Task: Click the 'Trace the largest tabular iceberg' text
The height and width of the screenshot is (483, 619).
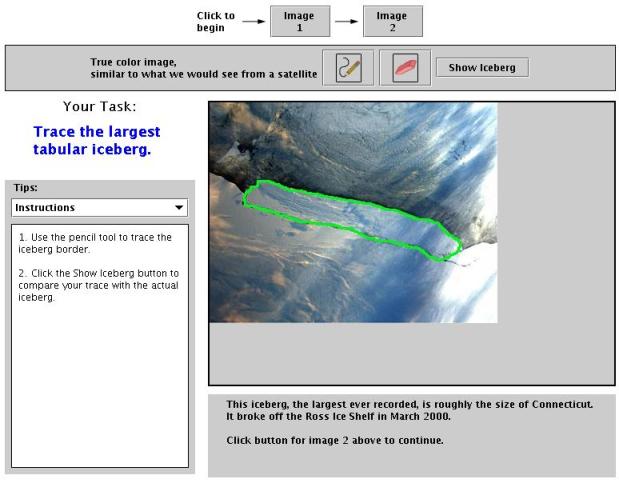Action: coord(97,140)
